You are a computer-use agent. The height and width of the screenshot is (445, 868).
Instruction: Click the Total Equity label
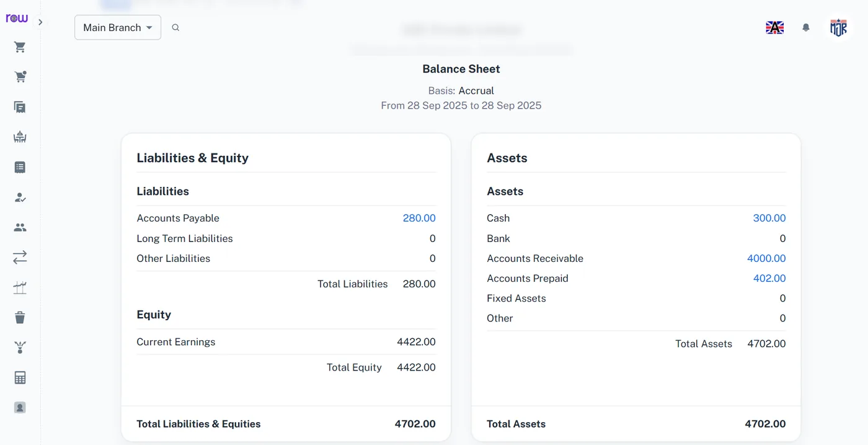tap(354, 367)
